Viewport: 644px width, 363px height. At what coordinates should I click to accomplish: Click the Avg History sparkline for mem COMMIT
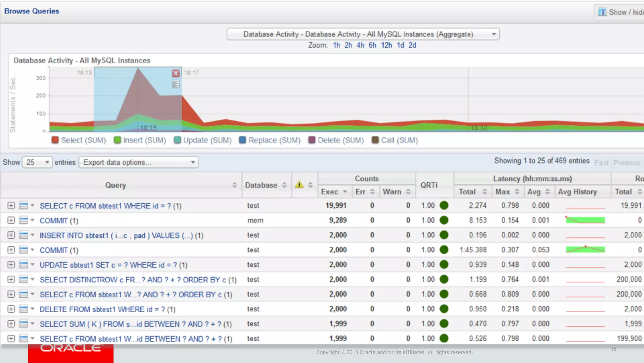pyautogui.click(x=585, y=220)
